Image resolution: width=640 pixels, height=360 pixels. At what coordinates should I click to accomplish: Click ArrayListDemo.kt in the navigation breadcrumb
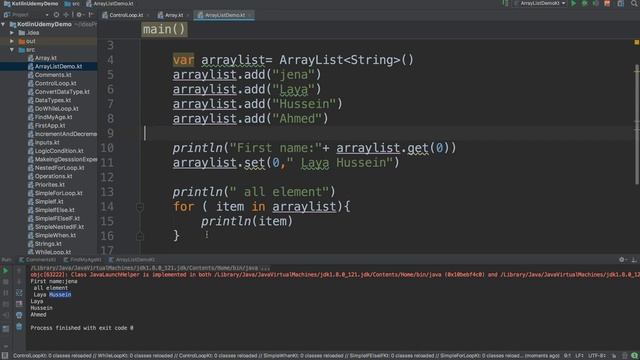110,4
